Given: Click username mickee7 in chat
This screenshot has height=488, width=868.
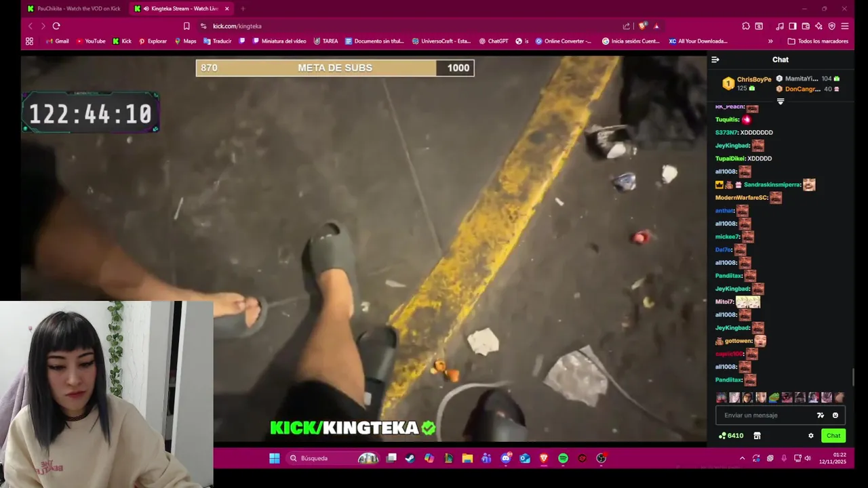Looking at the screenshot, I should (x=727, y=237).
